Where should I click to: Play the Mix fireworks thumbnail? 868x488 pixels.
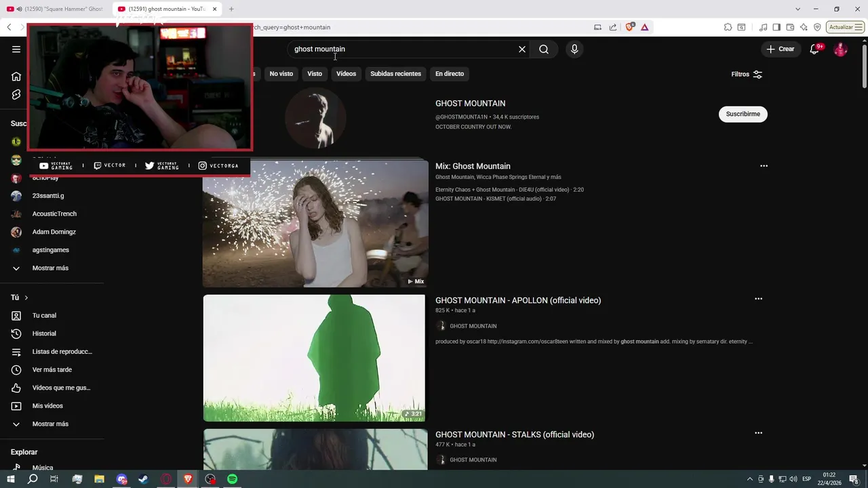315,224
